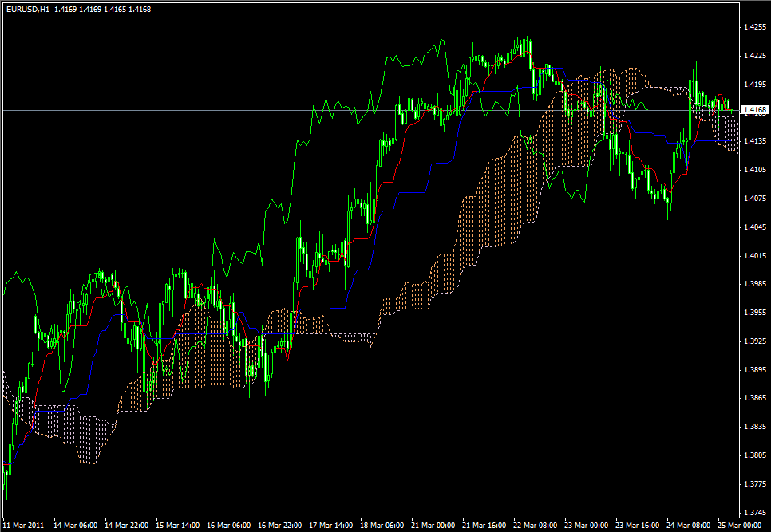771x532 pixels.
Task: Click the 14 Mar 06:00 time label
Action: [x=75, y=525]
